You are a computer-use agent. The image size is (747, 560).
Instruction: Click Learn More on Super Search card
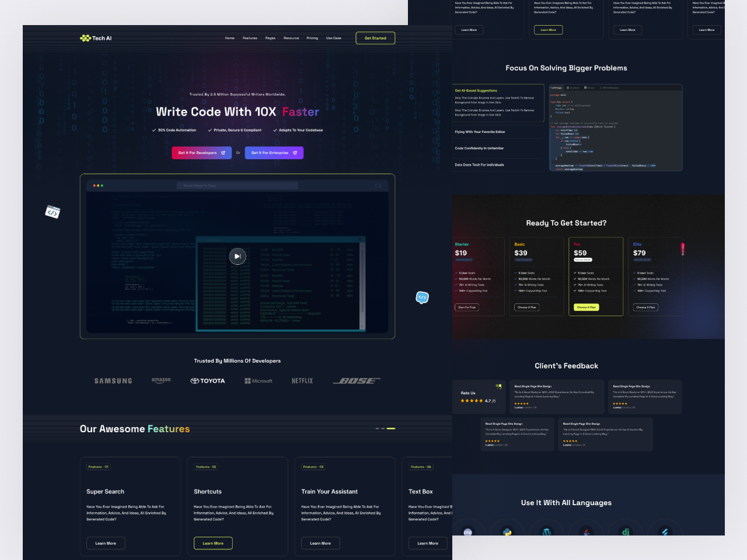(x=106, y=543)
